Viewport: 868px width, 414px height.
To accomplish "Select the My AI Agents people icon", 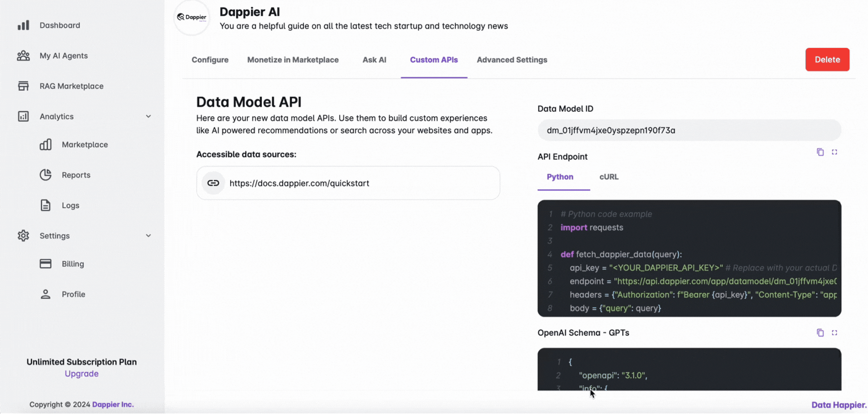I will coord(23,56).
